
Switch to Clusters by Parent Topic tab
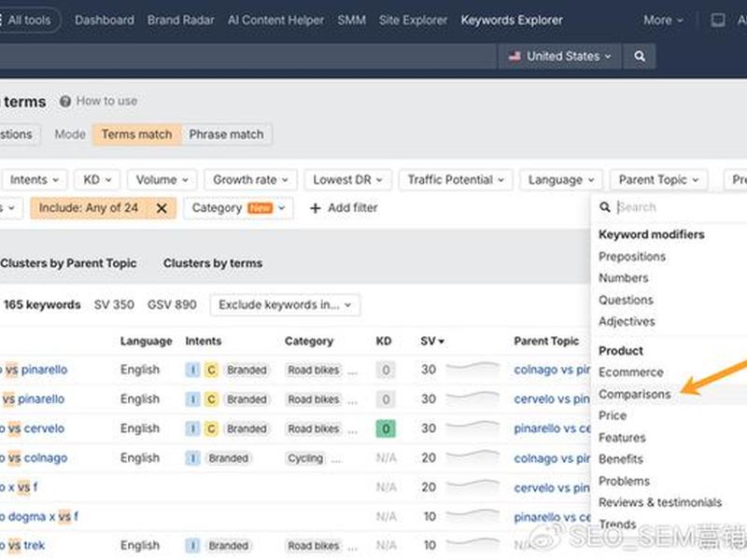point(68,263)
